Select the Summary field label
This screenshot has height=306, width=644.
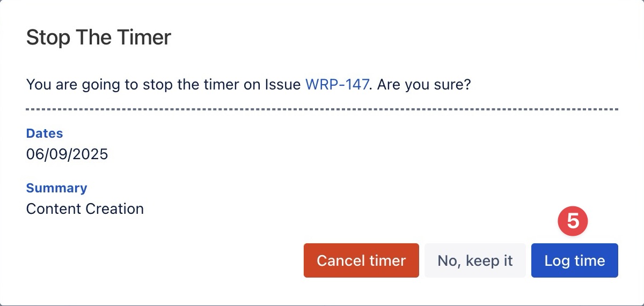(x=56, y=188)
